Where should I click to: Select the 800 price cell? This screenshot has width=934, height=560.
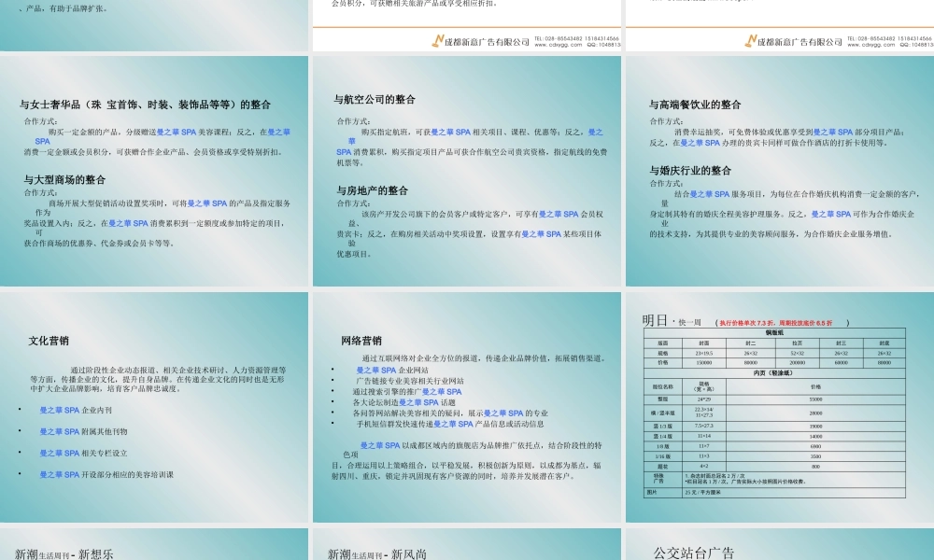(x=816, y=467)
